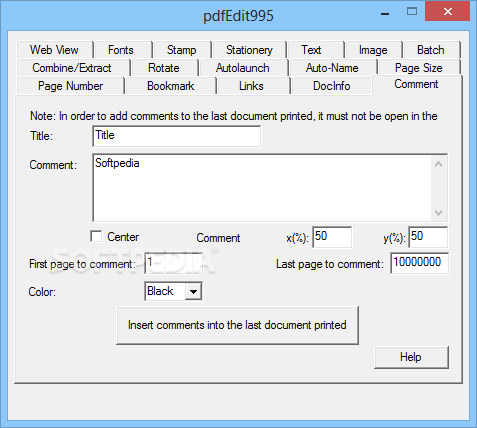This screenshot has width=477, height=428.
Task: Click the First page to comment field
Action: tap(174, 263)
